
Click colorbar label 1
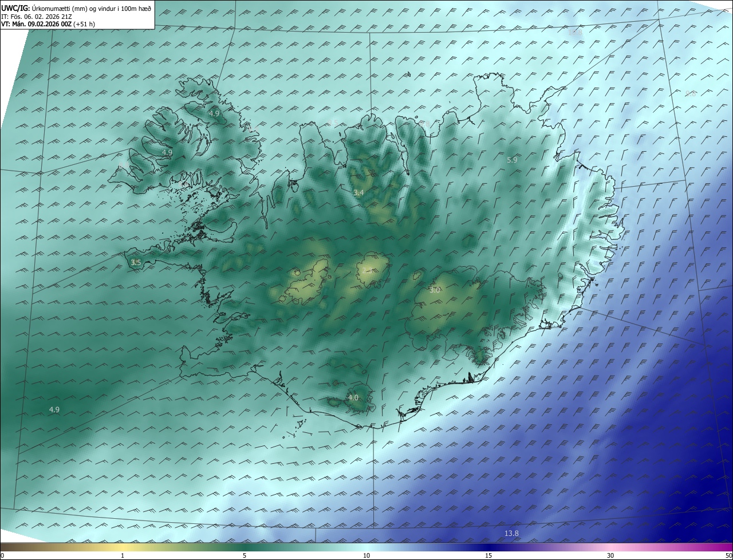(x=123, y=555)
